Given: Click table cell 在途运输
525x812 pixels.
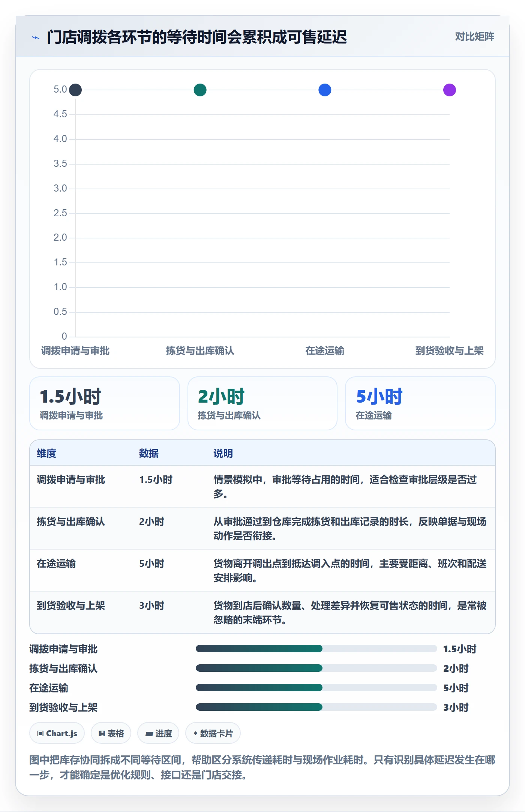Looking at the screenshot, I should (x=56, y=563).
